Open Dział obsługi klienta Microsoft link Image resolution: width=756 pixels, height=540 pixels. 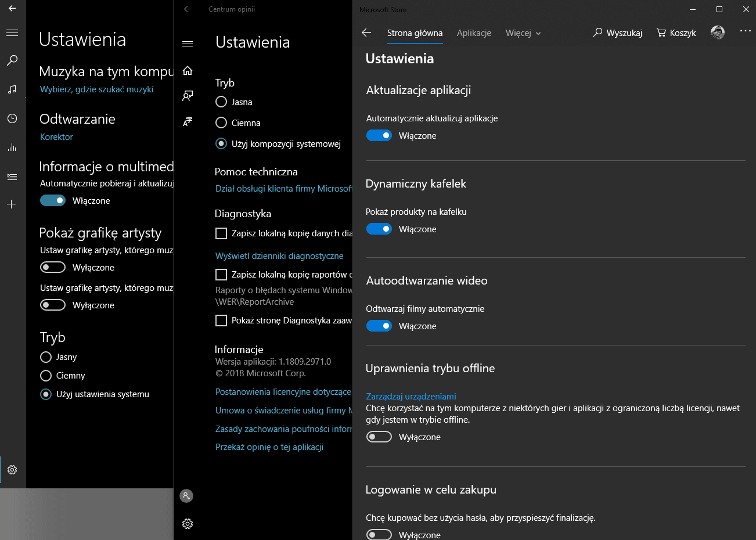[x=283, y=189]
